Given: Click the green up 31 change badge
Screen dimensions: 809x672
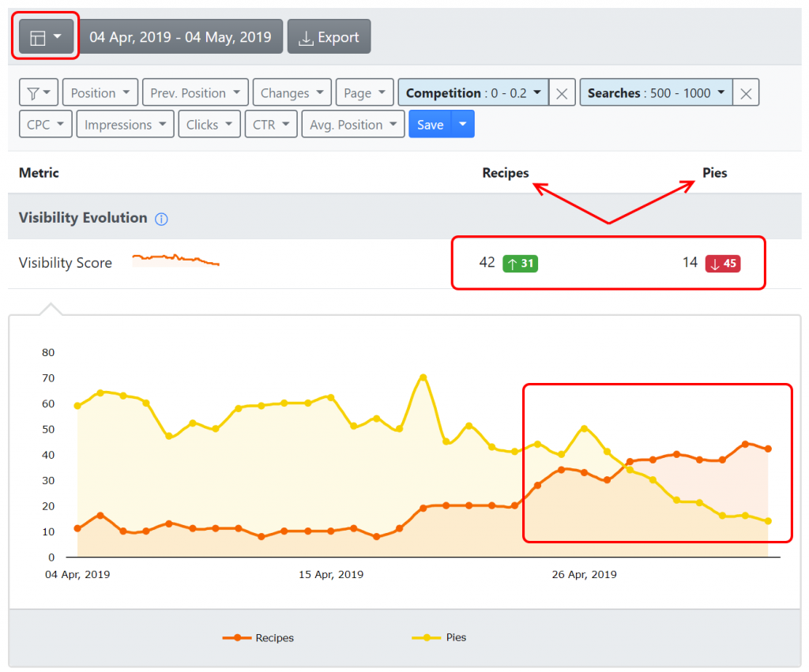Looking at the screenshot, I should [x=520, y=264].
